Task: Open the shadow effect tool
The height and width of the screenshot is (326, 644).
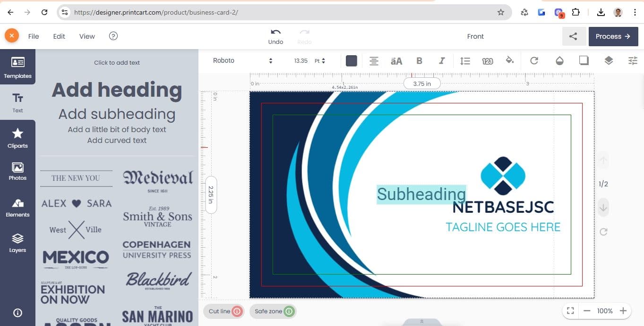Action: 584,60
